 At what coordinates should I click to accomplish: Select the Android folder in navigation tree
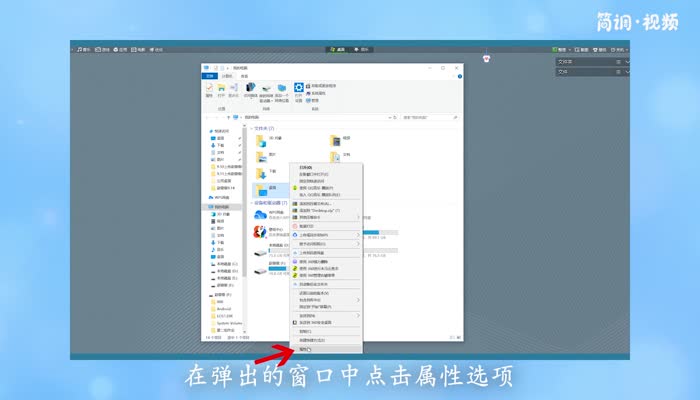tap(225, 308)
